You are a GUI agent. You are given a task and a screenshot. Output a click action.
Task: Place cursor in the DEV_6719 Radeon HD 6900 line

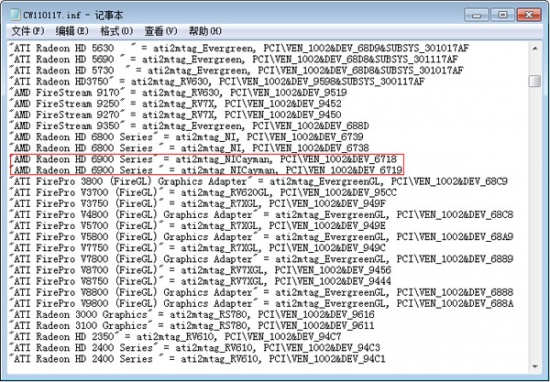tap(206, 170)
